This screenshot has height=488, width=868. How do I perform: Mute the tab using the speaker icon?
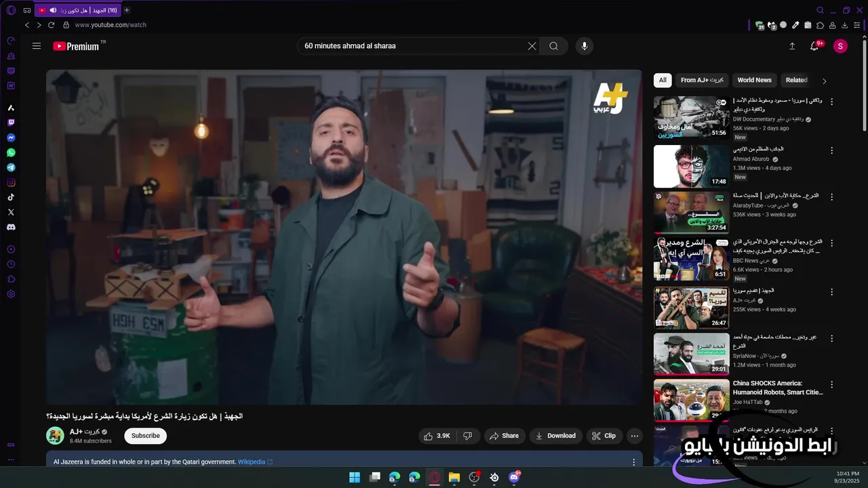point(53,10)
